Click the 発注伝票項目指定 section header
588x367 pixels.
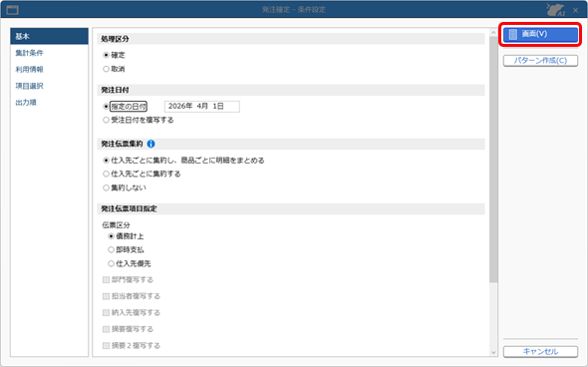click(291, 209)
